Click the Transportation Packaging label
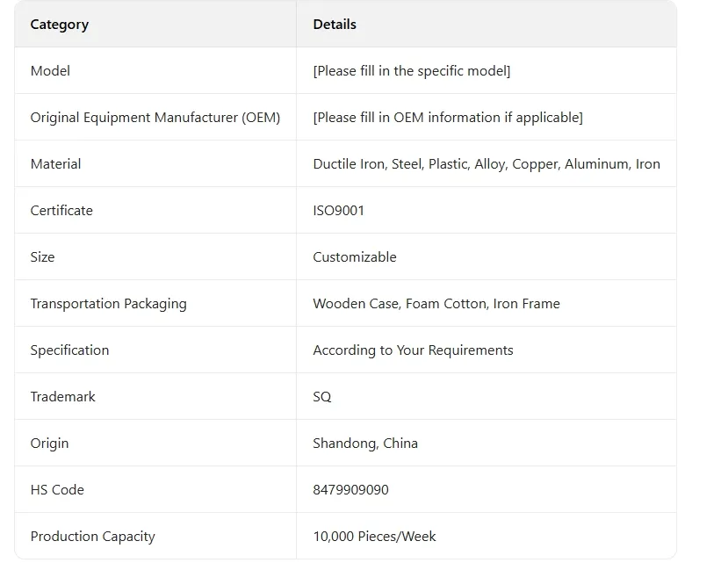The height and width of the screenshot is (570, 728). [x=108, y=304]
